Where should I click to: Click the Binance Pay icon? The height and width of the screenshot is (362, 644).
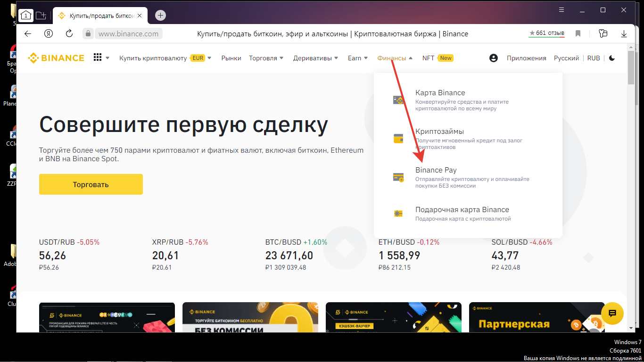(x=398, y=177)
